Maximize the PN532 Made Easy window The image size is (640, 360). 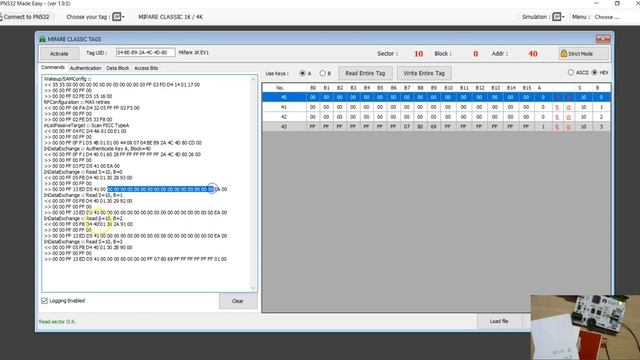[x=617, y=4]
